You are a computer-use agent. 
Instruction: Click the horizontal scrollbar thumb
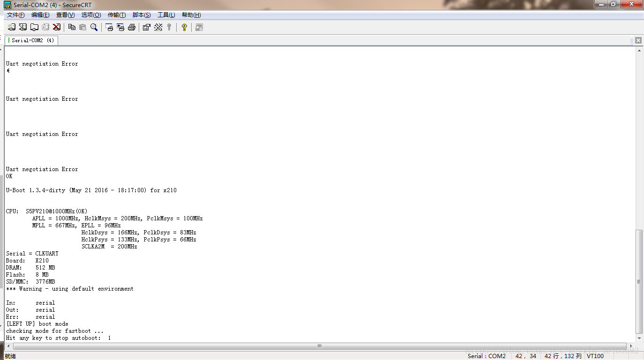point(319,346)
